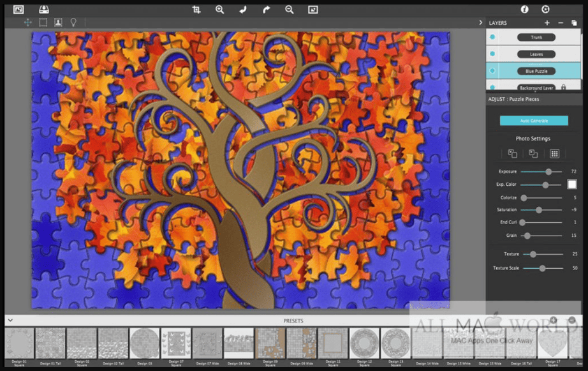The height and width of the screenshot is (371, 588).
Task: Toggle visibility of the Background Layer
Action: tap(492, 87)
